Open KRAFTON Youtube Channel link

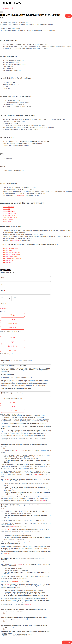click(10, 256)
